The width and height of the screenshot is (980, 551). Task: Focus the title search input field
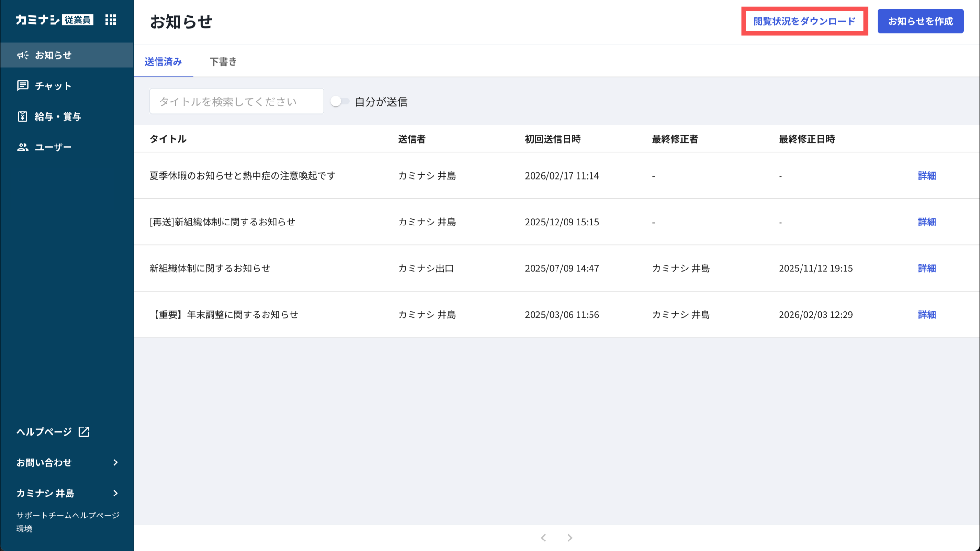tap(236, 101)
